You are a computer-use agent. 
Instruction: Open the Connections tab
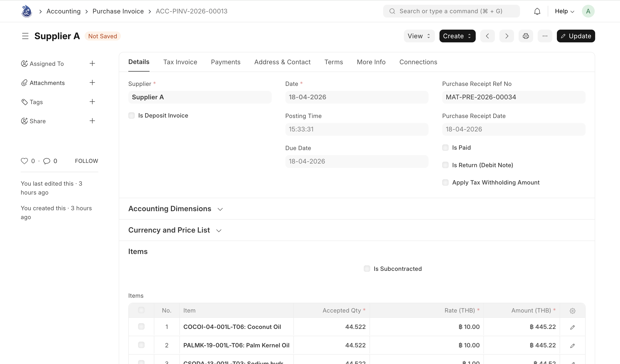point(418,62)
